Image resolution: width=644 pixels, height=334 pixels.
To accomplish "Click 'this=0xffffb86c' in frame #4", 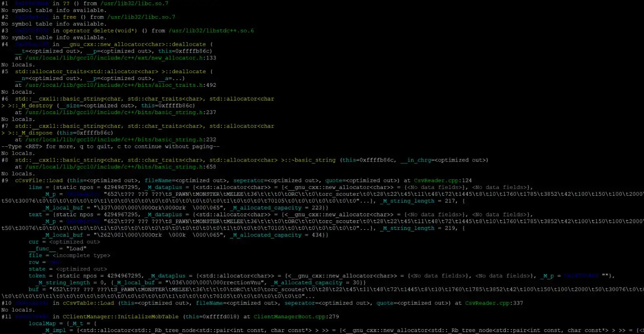I will click(x=184, y=51).
